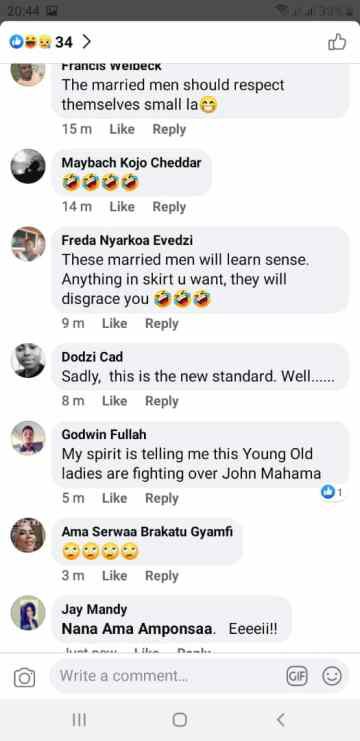Open the Android recent apps icon
This screenshot has width=360, height=741.
(79, 720)
